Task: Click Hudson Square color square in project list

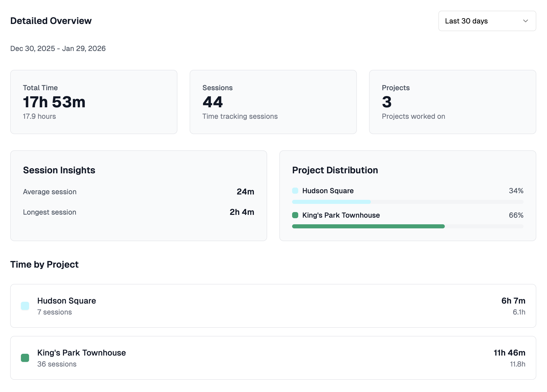Action: tap(25, 306)
